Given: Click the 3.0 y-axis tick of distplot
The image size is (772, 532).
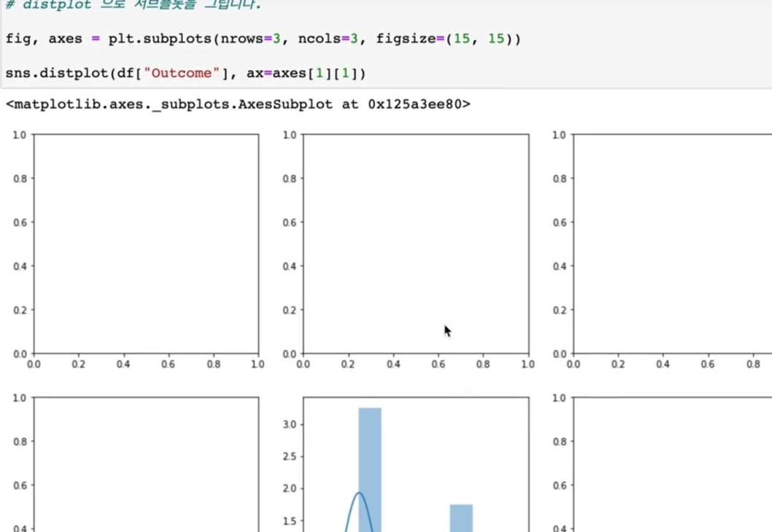Looking at the screenshot, I should pyautogui.click(x=290, y=425).
